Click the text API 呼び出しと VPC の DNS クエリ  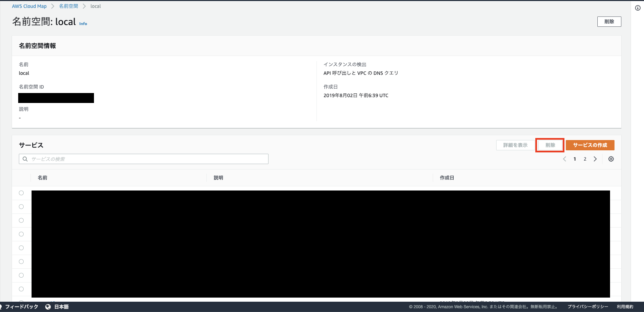361,73
